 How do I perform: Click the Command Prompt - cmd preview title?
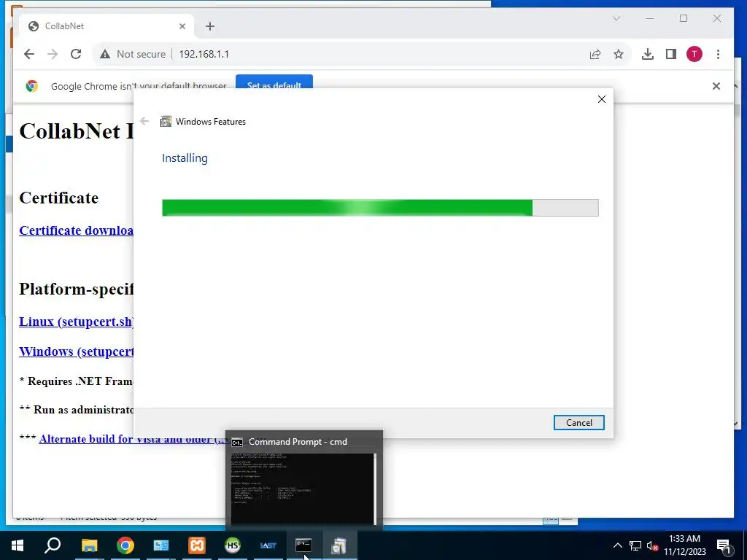[298, 442]
